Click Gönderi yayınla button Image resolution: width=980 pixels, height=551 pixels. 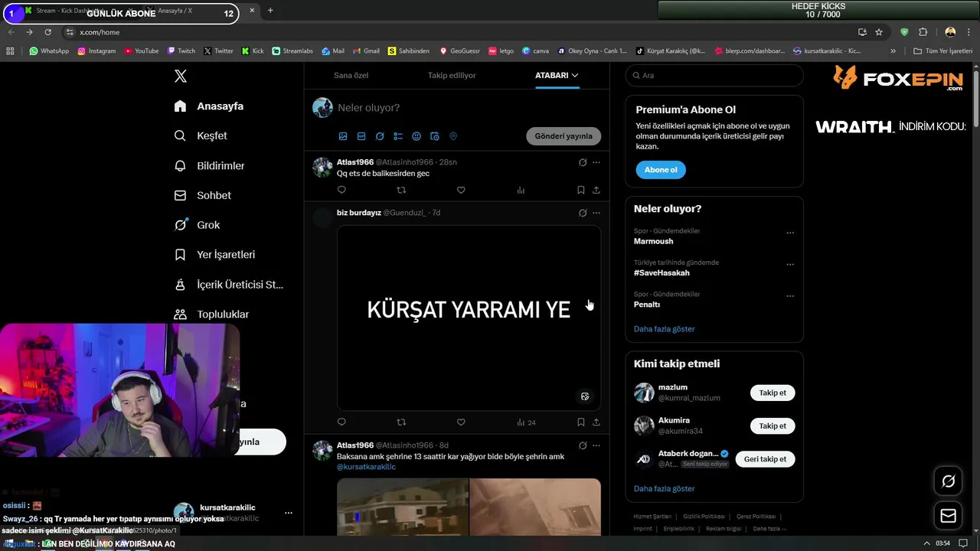(563, 136)
